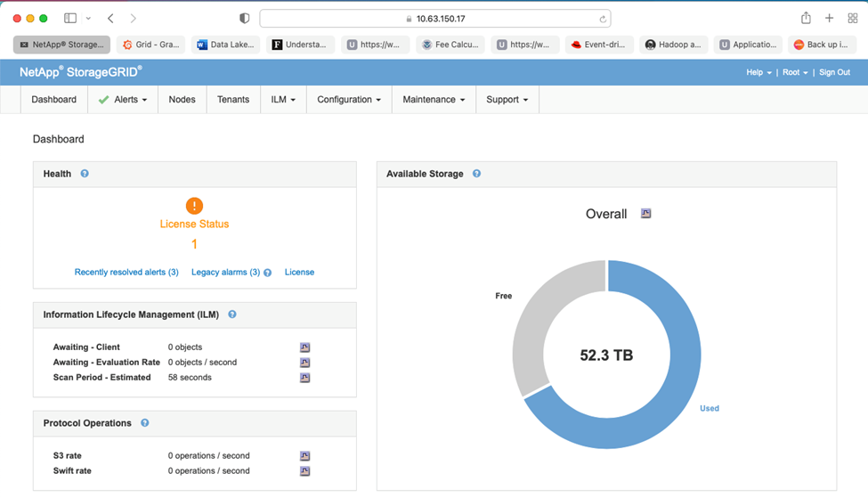Click the Protocol Operations help icon

tap(144, 423)
